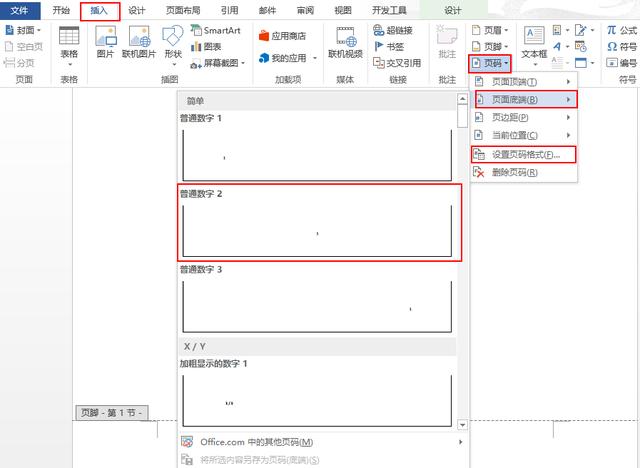Insert a page break with 分页
Viewport: 640px width, 468px height.
click(x=19, y=63)
